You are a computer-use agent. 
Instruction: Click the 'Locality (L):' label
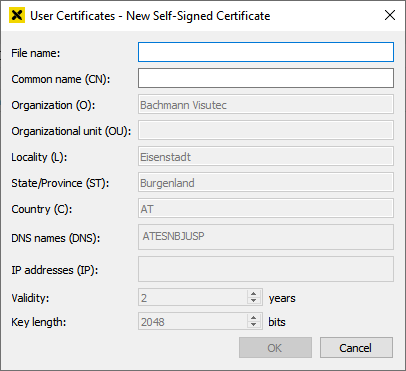(39, 157)
